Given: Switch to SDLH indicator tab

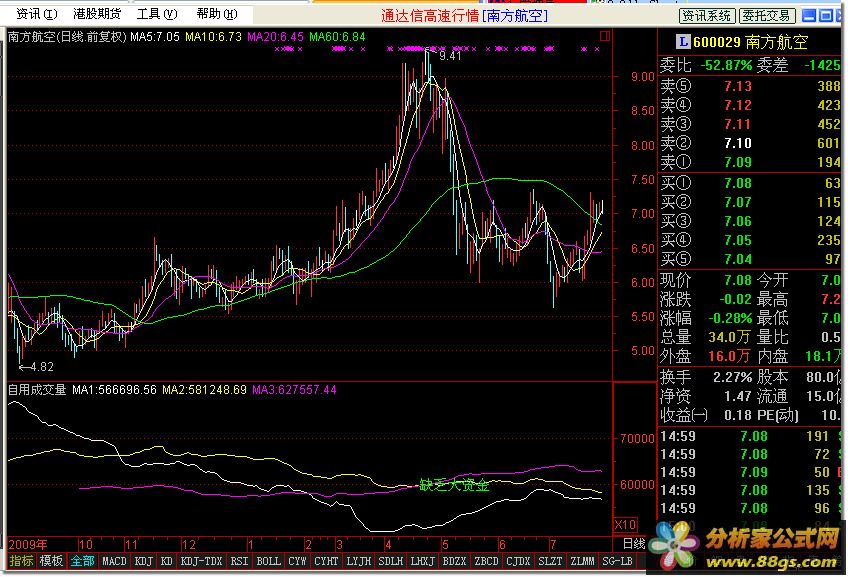Looking at the screenshot, I should tap(390, 561).
